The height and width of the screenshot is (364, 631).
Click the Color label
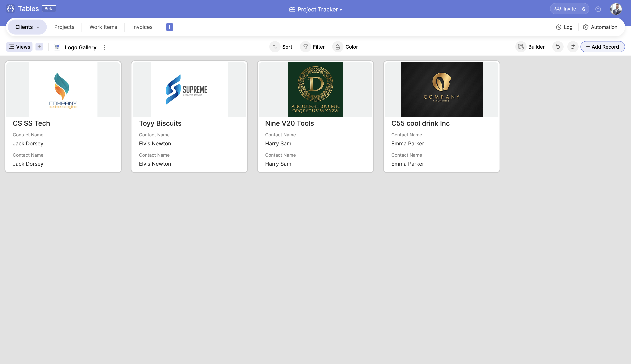[x=352, y=47]
